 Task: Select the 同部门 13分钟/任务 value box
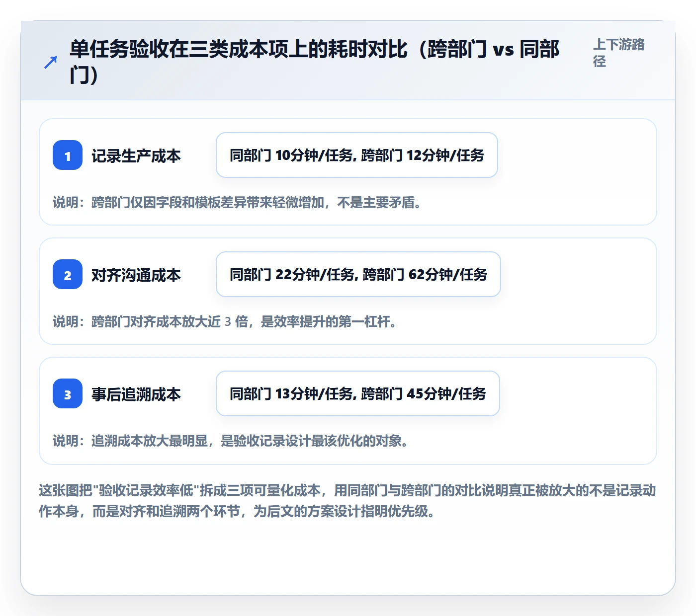tap(358, 393)
